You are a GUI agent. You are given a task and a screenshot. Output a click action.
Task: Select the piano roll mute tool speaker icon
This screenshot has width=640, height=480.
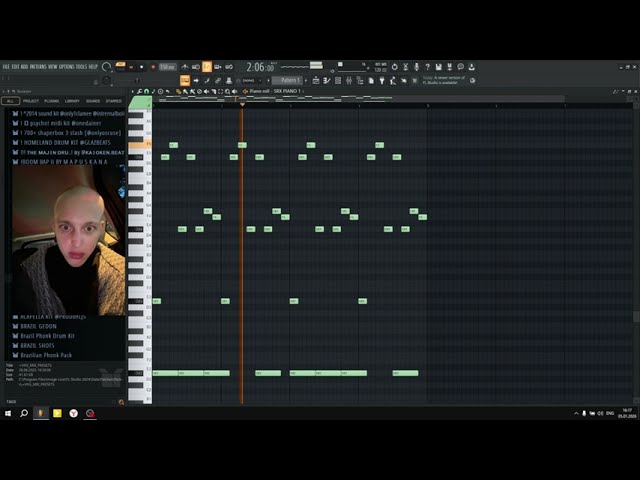click(x=207, y=91)
